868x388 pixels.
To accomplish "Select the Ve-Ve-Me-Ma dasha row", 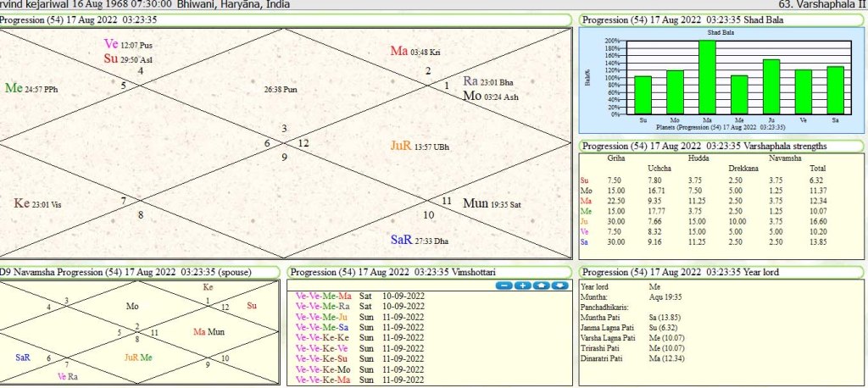I will point(323,296).
